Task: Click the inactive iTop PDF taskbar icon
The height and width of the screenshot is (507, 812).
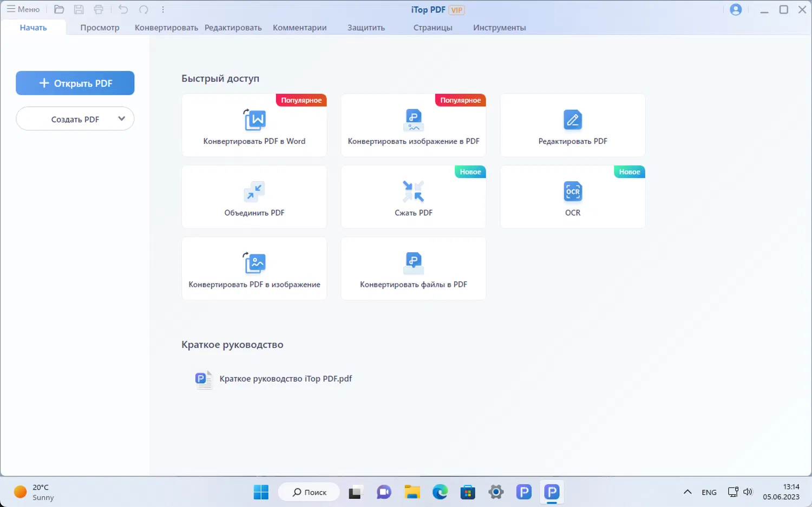Action: 524,492
